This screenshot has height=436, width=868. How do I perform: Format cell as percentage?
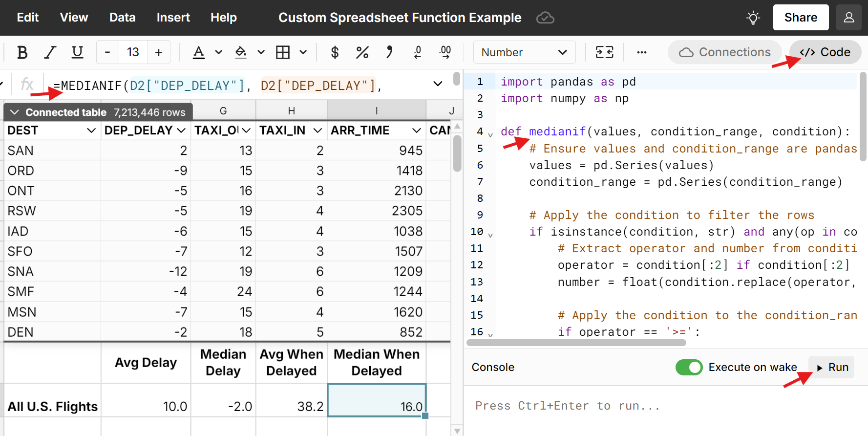[362, 52]
